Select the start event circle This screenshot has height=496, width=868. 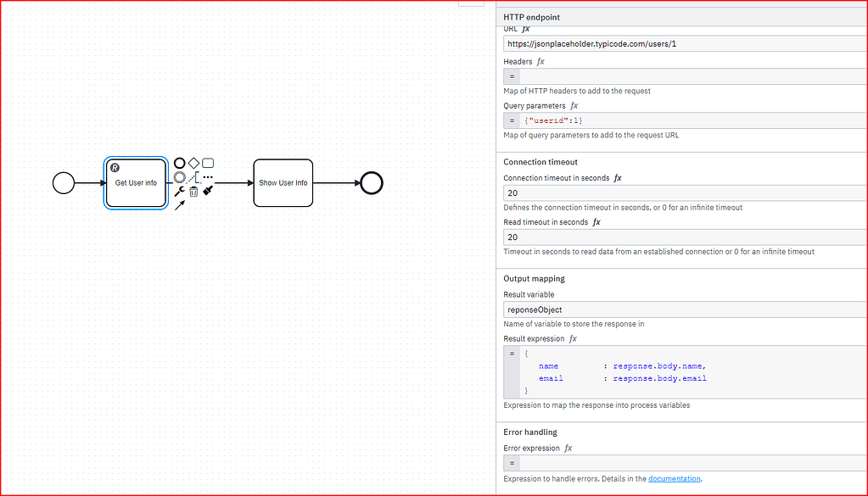click(64, 183)
